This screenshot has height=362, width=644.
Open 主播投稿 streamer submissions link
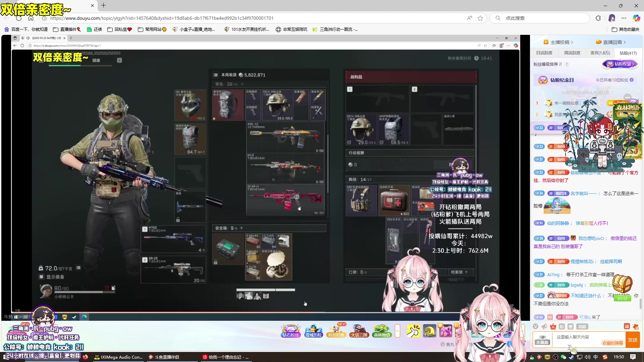[558, 42]
